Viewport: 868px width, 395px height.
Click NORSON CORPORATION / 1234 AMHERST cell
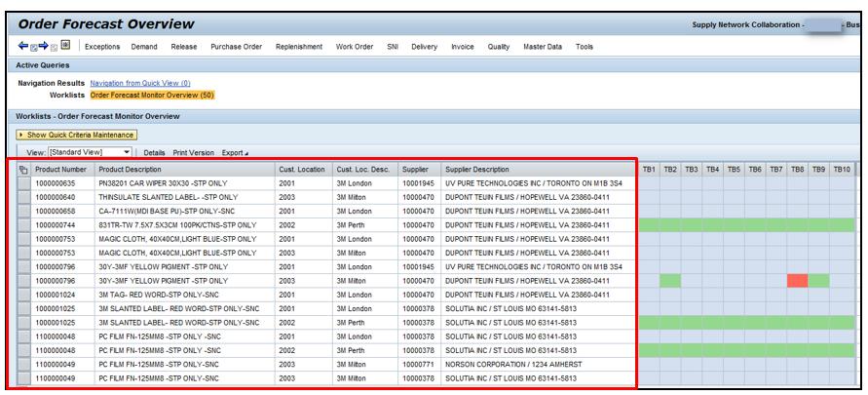[513, 365]
